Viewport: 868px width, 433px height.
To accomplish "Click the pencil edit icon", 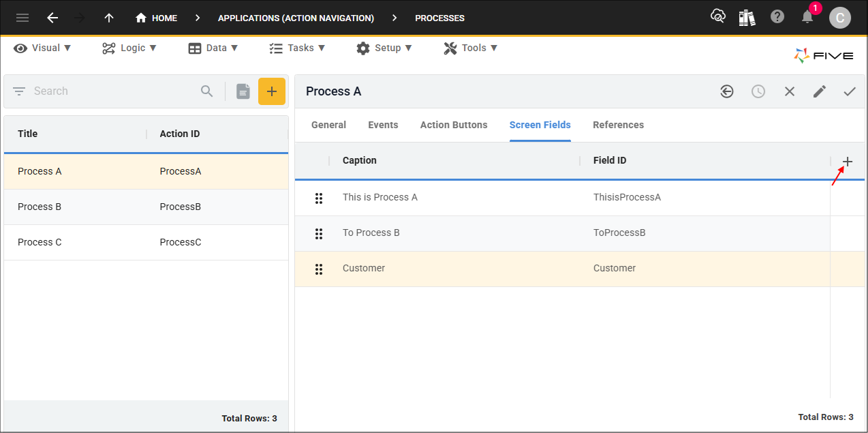I will pos(820,91).
